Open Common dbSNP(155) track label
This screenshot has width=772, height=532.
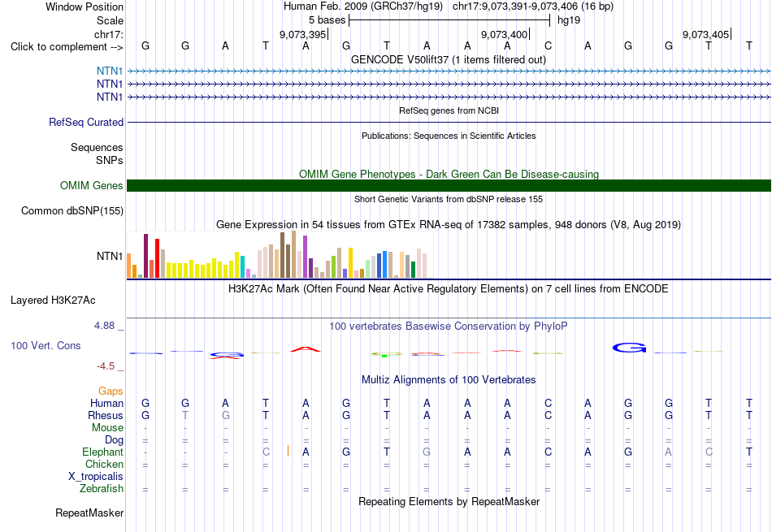click(72, 210)
